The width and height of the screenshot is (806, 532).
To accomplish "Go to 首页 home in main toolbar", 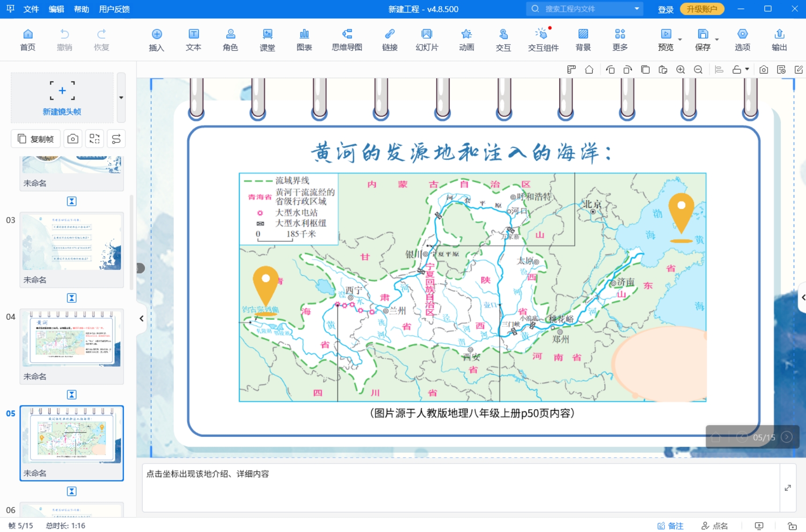I will [x=28, y=40].
